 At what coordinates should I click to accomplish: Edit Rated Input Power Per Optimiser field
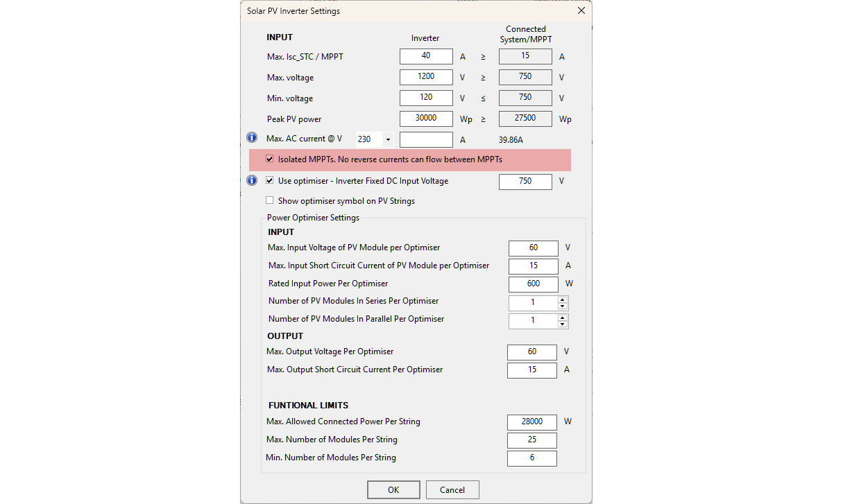point(533,284)
